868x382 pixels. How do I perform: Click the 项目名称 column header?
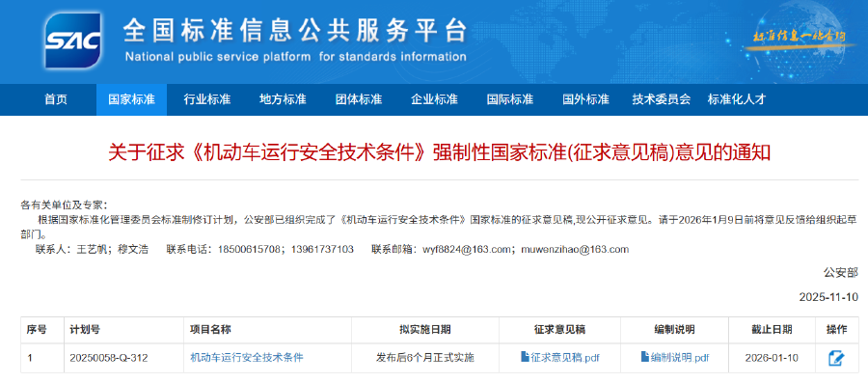210,330
